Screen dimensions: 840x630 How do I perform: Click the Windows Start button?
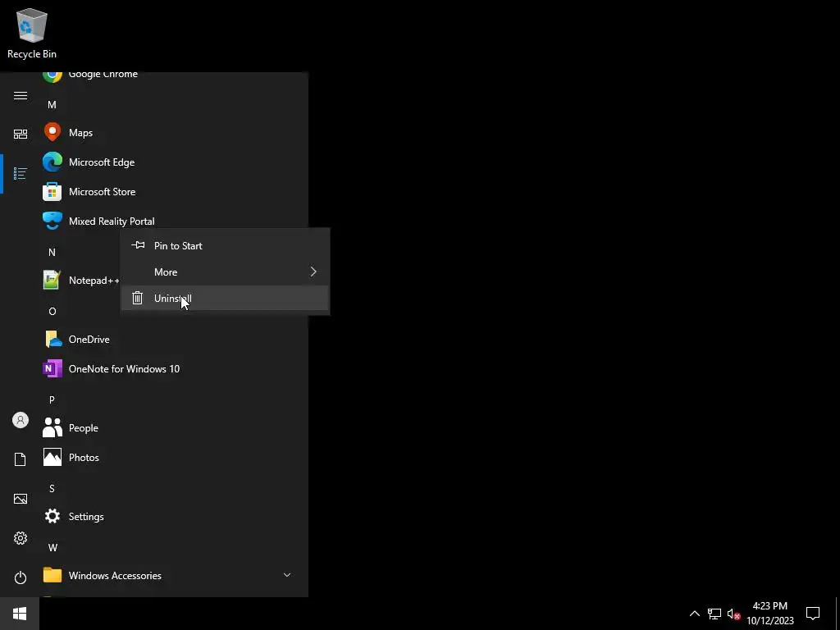tap(20, 614)
